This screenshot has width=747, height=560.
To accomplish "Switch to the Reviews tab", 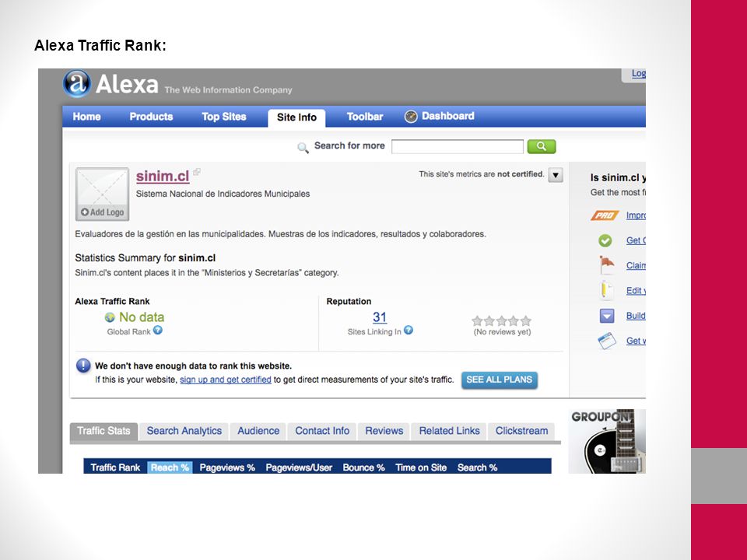I will [x=384, y=432].
